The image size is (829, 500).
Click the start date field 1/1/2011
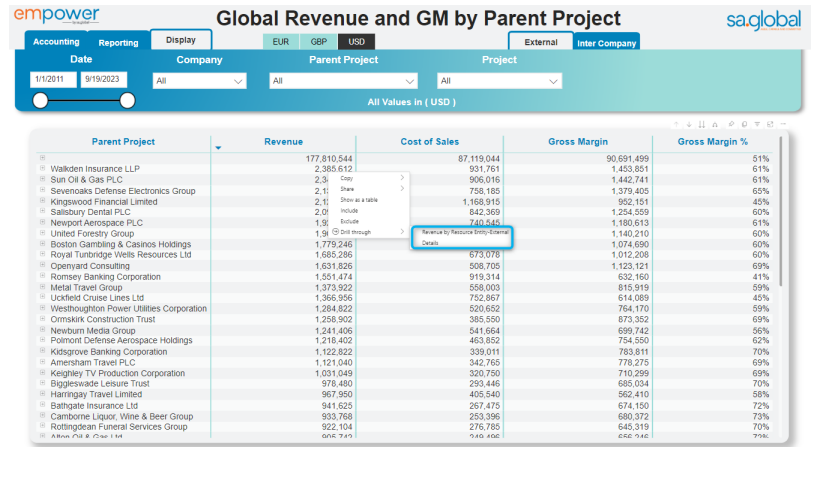click(53, 79)
